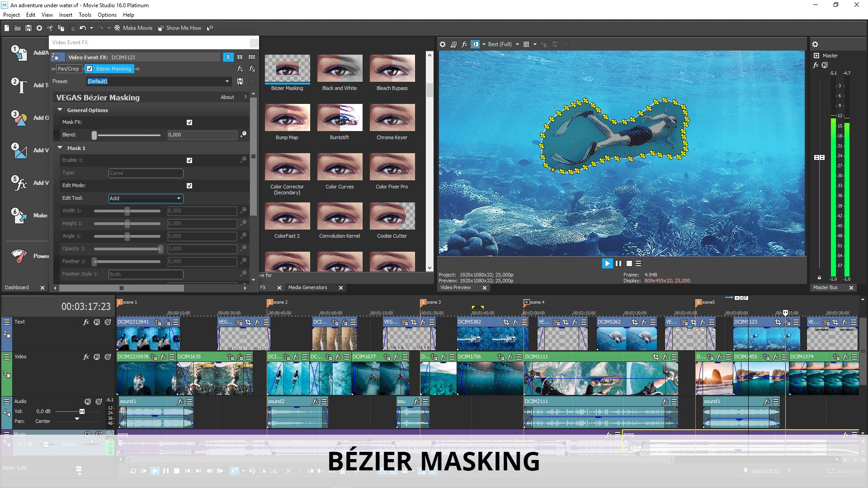Toggle the Mask FX checkbox
This screenshot has height=488, width=868.
coord(189,122)
